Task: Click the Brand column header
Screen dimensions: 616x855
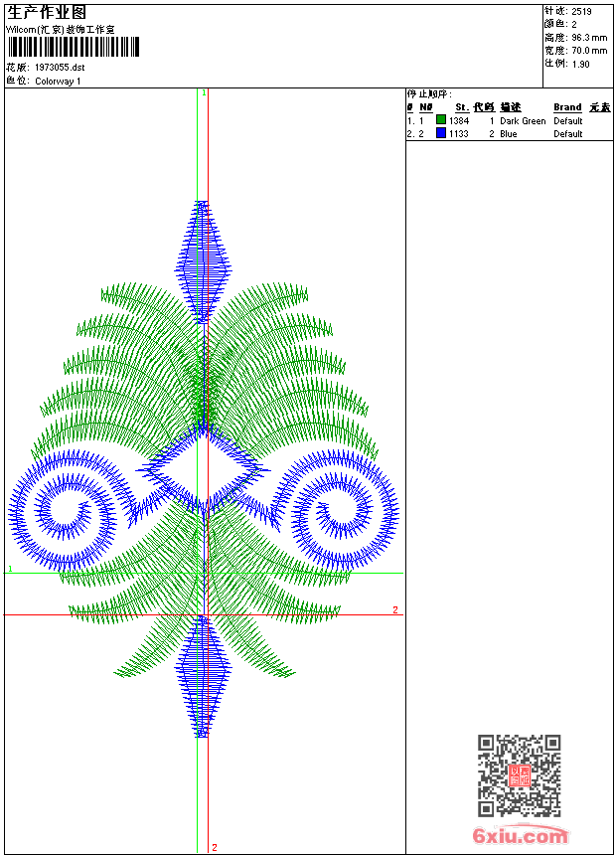Action: 567,107
